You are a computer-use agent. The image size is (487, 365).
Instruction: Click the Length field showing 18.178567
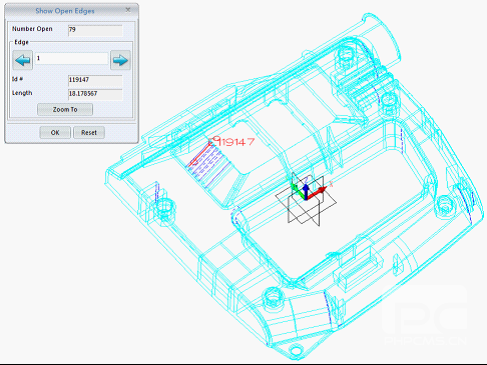coord(95,94)
